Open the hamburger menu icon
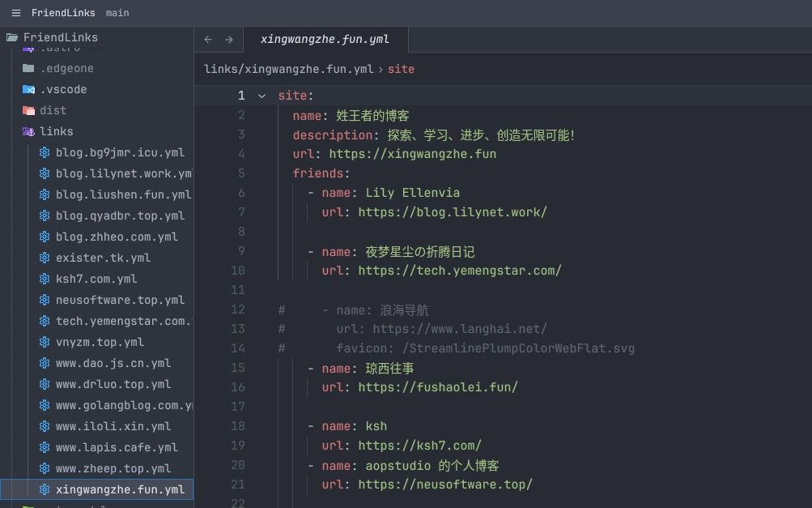Image resolution: width=812 pixels, height=508 pixels. click(16, 12)
